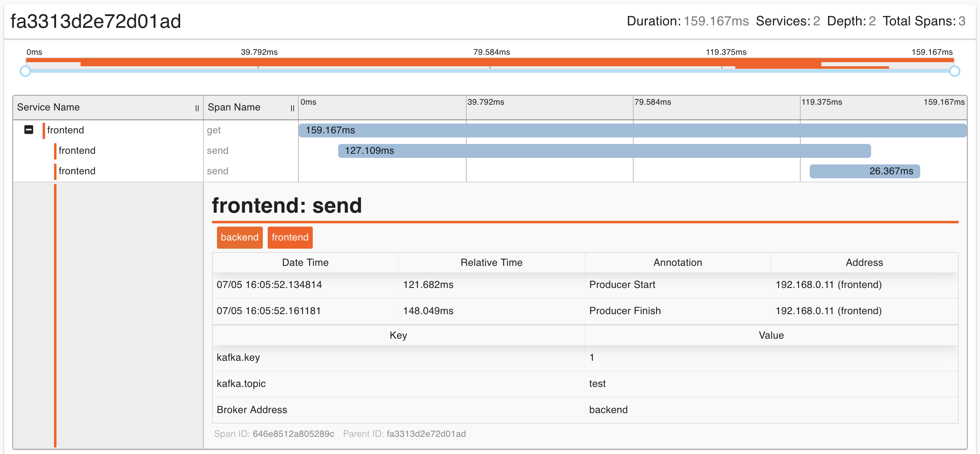Screen dimensions: 980x454
Task: Select the 26.367ms send span bar
Action: [x=865, y=171]
